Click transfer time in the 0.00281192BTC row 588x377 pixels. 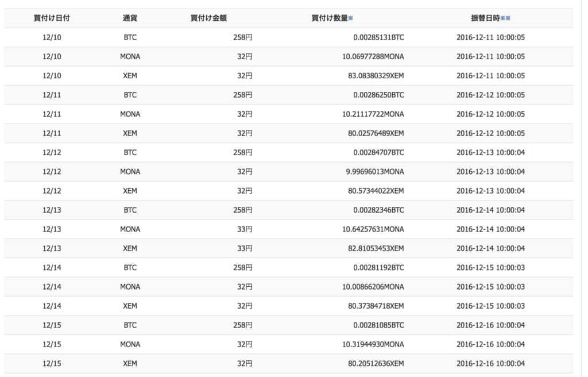pyautogui.click(x=490, y=268)
